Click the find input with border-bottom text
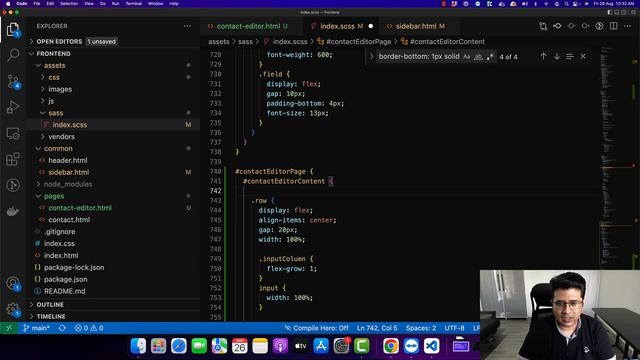Image resolution: width=640 pixels, height=360 pixels. coord(419,57)
